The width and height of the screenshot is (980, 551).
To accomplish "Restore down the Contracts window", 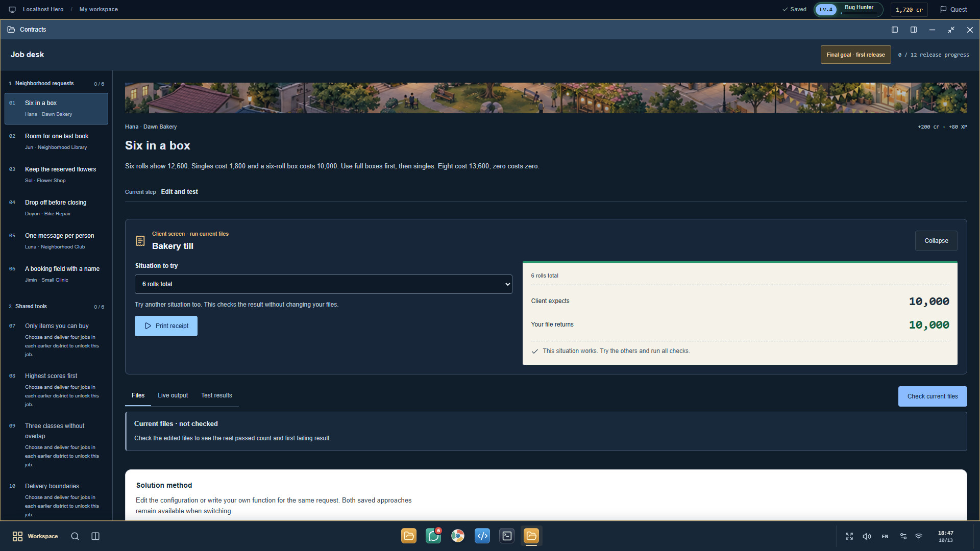I will [951, 30].
